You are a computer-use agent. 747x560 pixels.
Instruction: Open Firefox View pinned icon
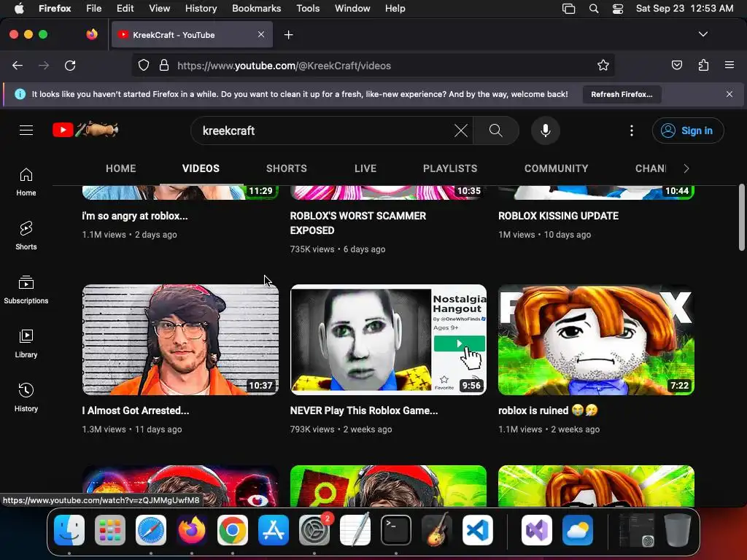pos(92,34)
